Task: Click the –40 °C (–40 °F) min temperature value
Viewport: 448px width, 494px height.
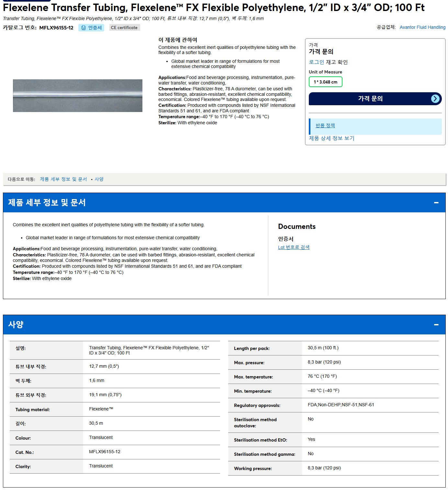Action: (x=323, y=391)
